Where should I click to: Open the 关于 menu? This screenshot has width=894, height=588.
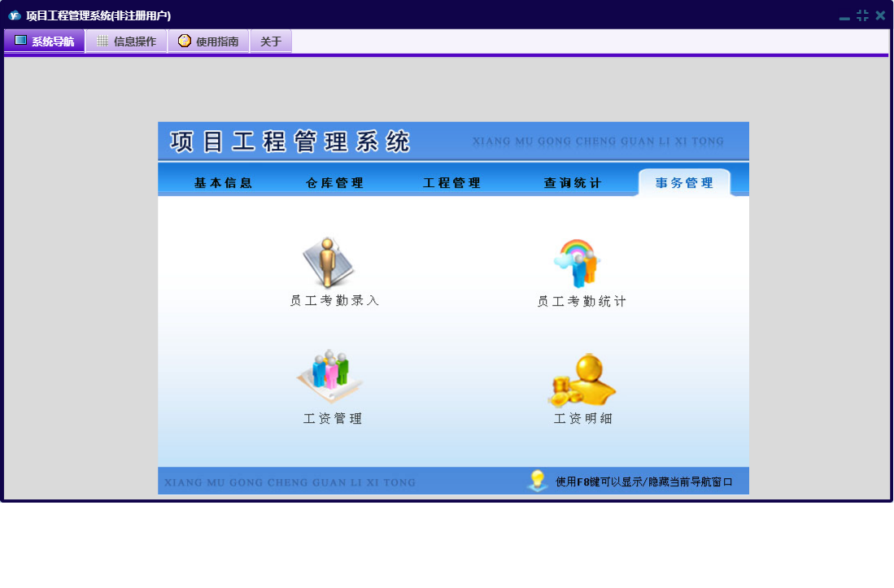tap(271, 41)
